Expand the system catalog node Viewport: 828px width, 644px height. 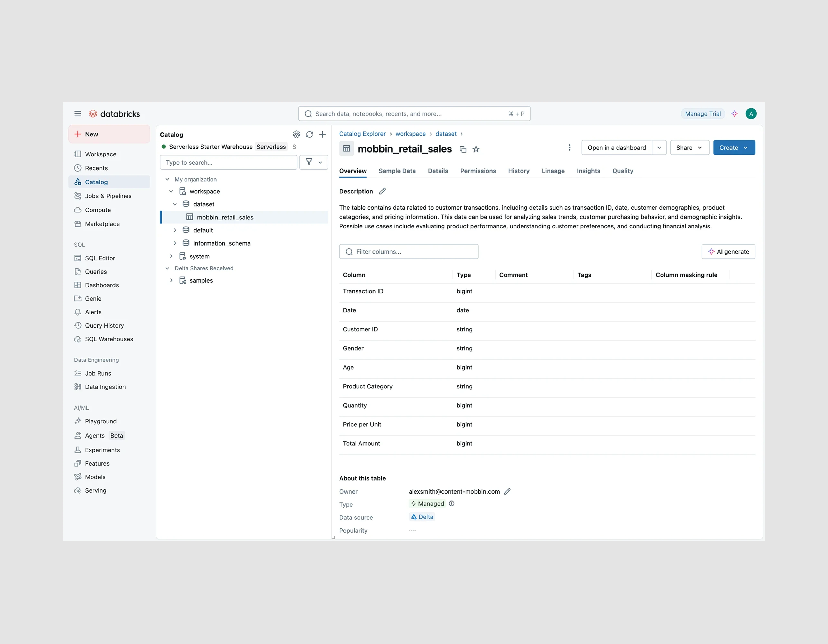tap(171, 256)
